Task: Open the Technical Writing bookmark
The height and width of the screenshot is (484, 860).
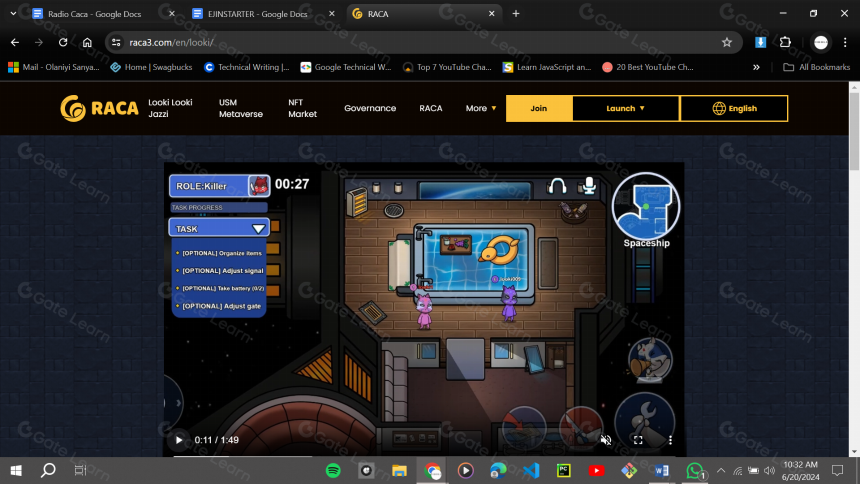Action: 247,67
